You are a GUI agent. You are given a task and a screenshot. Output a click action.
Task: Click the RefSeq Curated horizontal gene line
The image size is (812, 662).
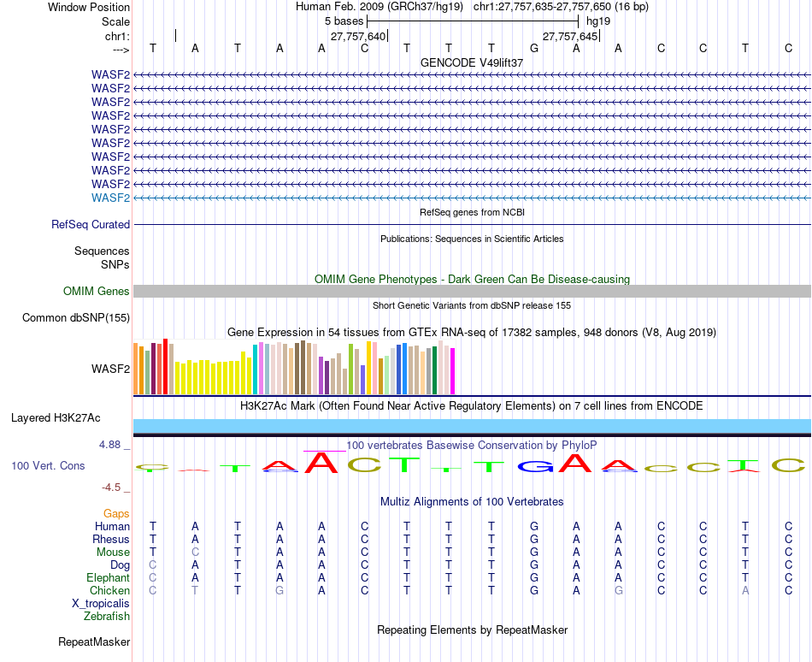tap(472, 225)
